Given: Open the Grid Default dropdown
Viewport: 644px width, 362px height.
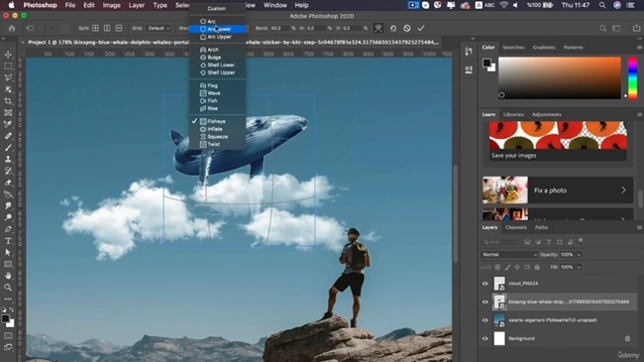Looking at the screenshot, I should (159, 28).
